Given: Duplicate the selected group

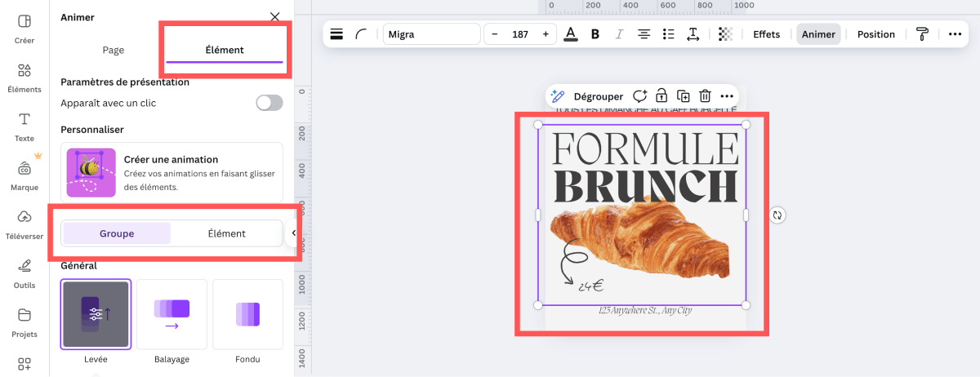Looking at the screenshot, I should [684, 96].
